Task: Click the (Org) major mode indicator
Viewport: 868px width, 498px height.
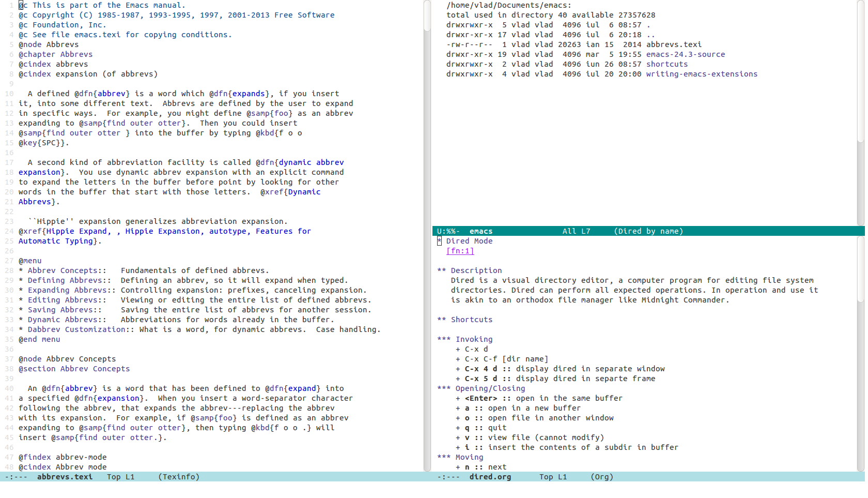Action: click(602, 477)
